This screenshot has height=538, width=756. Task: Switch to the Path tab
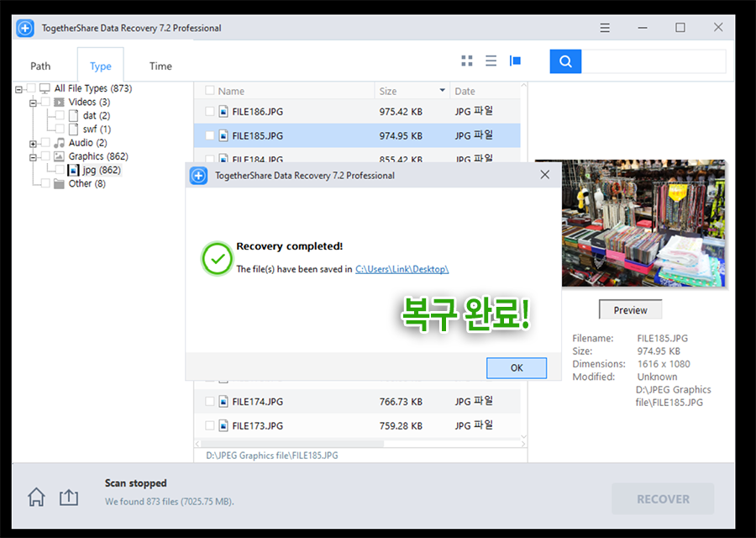coord(40,66)
